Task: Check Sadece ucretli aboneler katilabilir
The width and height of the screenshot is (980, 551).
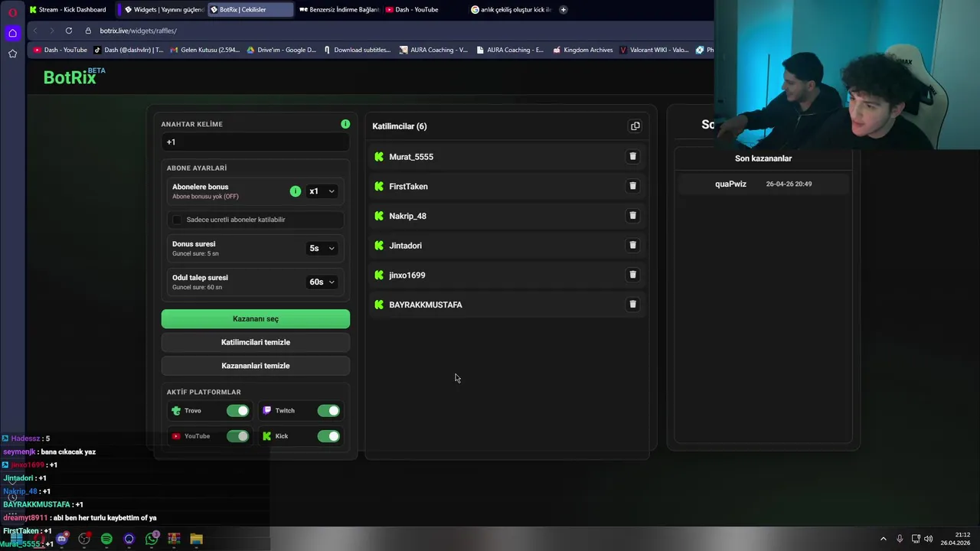Action: [x=177, y=220]
